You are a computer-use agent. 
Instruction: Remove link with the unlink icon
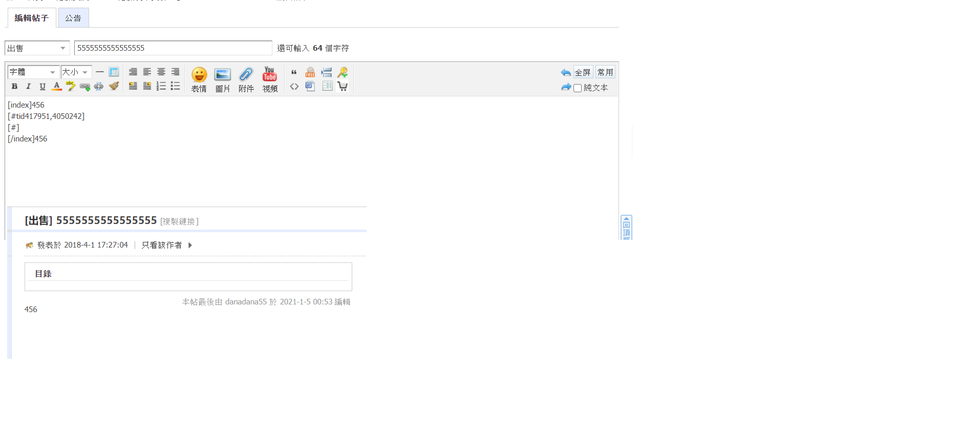click(99, 87)
